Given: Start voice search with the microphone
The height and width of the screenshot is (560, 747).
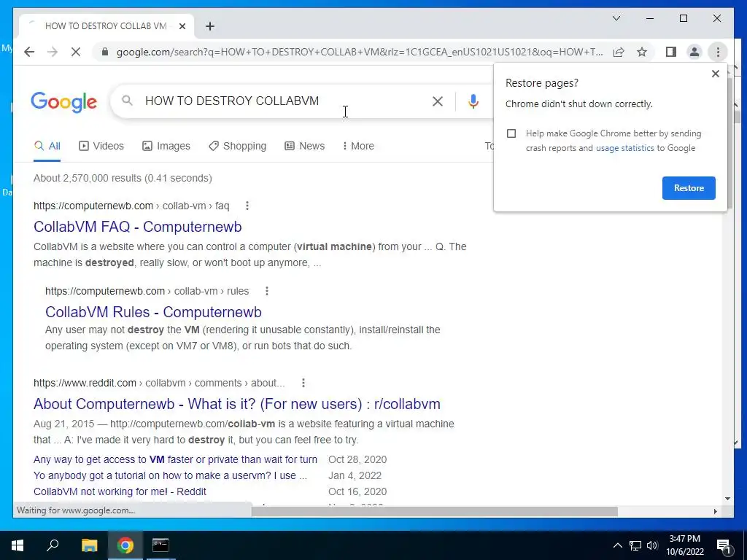Looking at the screenshot, I should [x=473, y=101].
